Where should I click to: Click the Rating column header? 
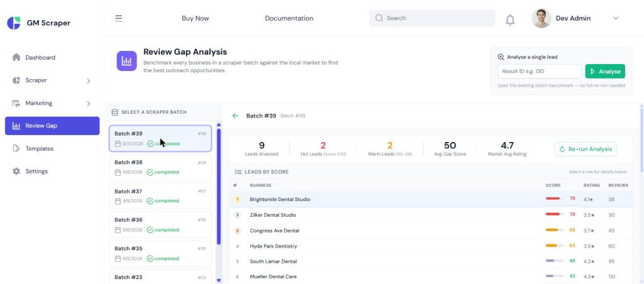(x=591, y=185)
